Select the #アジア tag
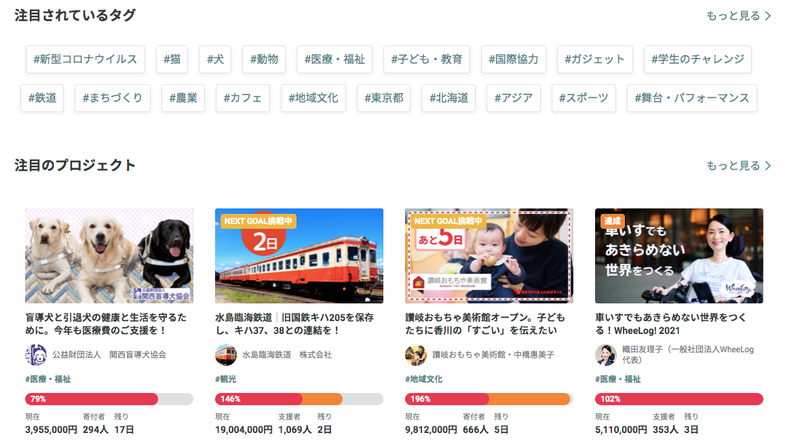 pos(513,98)
